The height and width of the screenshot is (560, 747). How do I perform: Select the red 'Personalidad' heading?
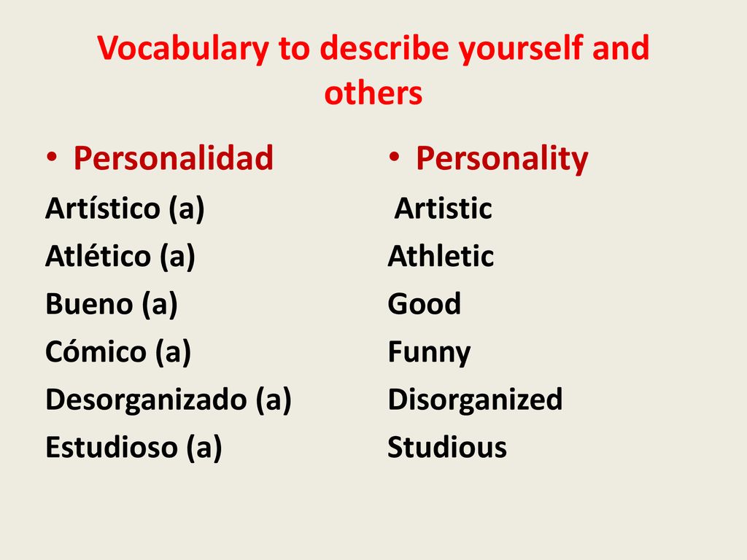[x=174, y=157]
